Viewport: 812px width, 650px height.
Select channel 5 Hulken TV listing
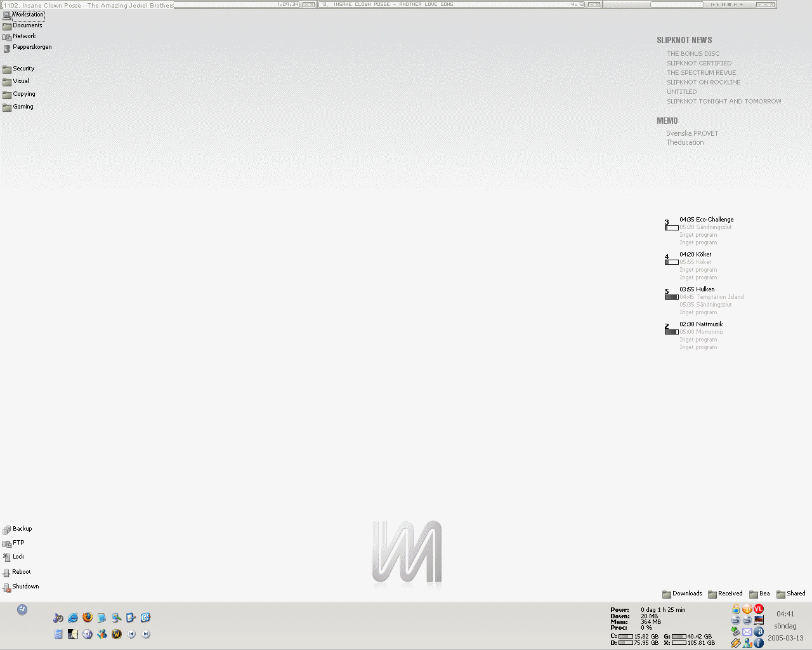tap(697, 289)
